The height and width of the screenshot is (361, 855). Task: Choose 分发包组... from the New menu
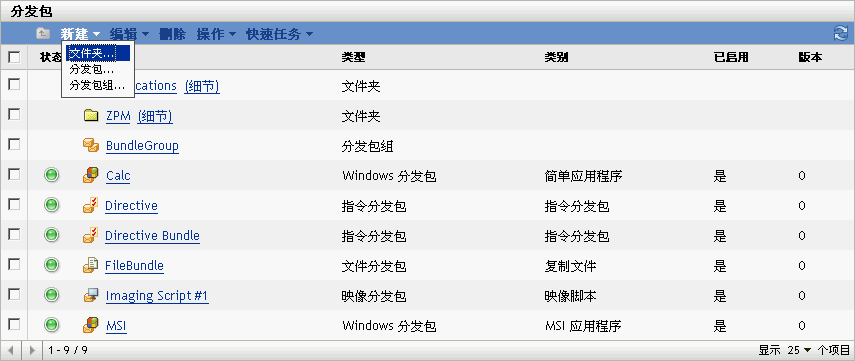[x=98, y=86]
